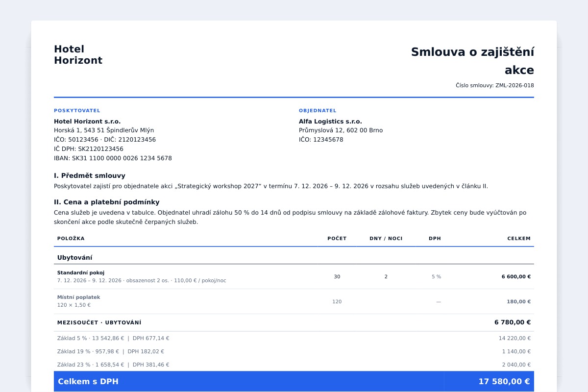Click the DPH column header
Screen dimensions: 588x392
coord(435,239)
